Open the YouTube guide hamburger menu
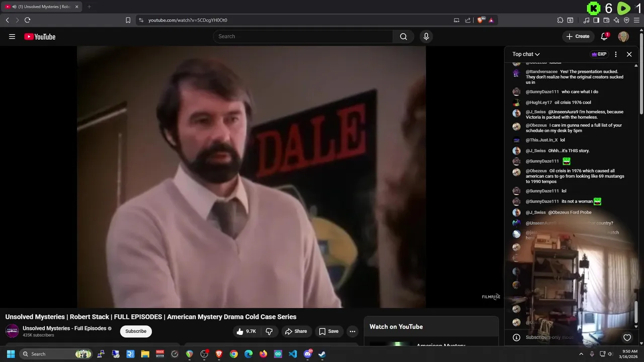The width and height of the screenshot is (644, 362). pos(12,36)
